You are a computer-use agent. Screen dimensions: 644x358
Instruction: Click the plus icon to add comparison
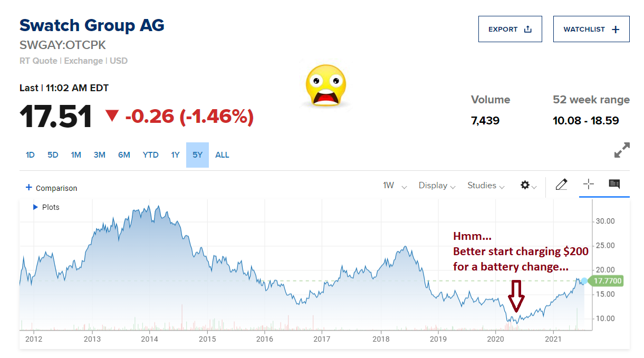click(29, 188)
